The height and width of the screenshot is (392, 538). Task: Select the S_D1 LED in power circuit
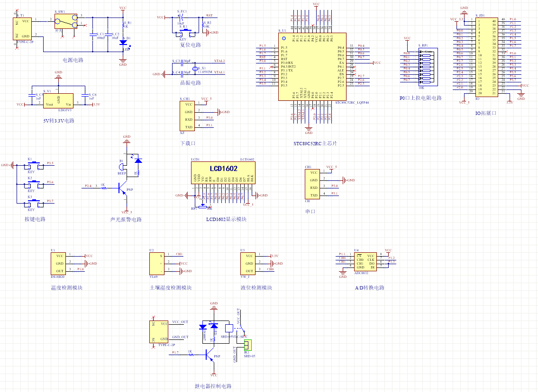(123, 43)
